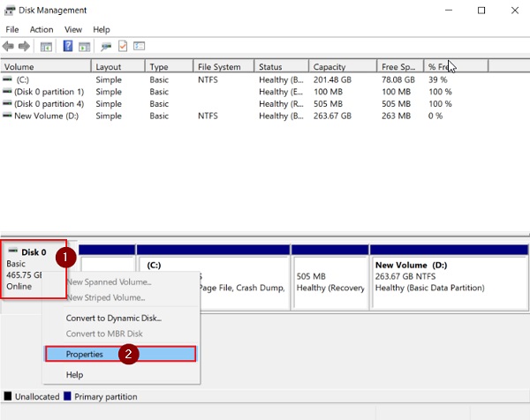
Task: Sort by the Capacity column header
Action: pyautogui.click(x=343, y=66)
